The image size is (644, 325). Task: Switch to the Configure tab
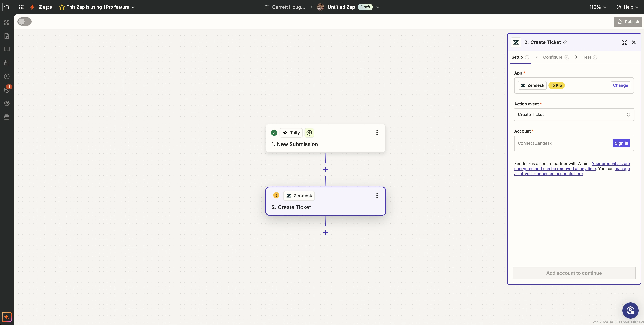[x=553, y=57]
